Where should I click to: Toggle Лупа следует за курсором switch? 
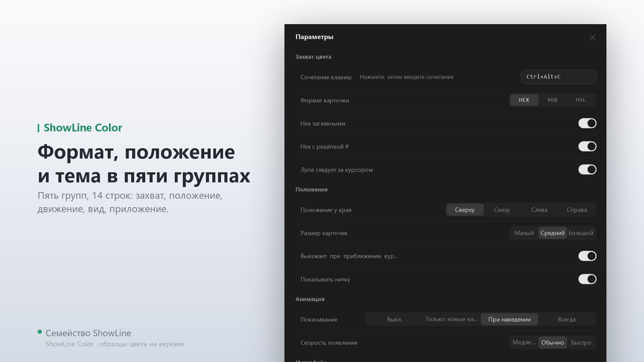pyautogui.click(x=587, y=170)
